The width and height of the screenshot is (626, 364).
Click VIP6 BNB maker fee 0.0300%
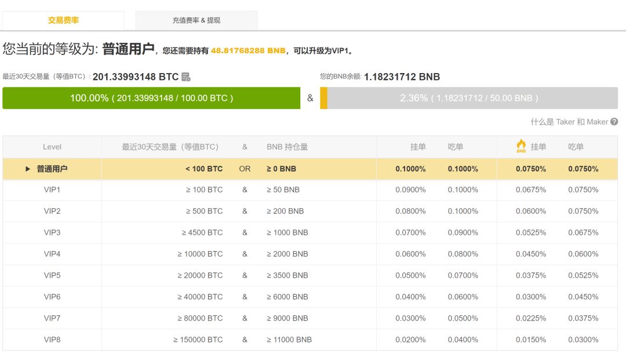click(x=531, y=297)
